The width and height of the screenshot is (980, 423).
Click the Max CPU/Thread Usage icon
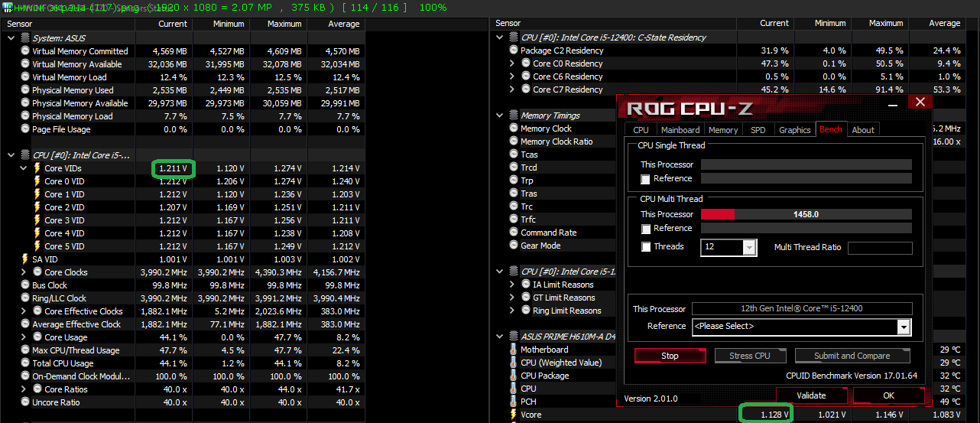[25, 350]
